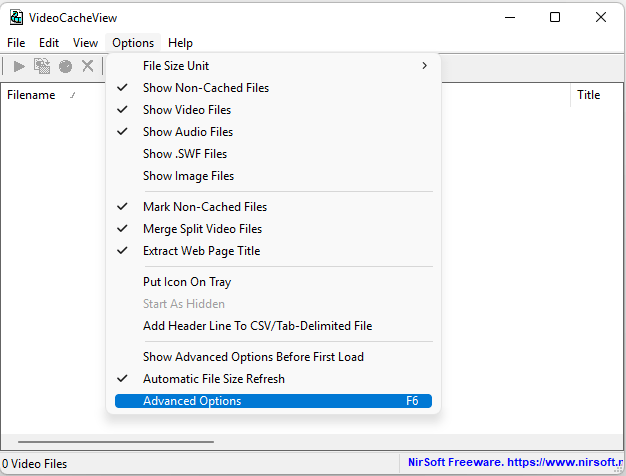This screenshot has height=476, width=626.
Task: Click the Delete X toolbar icon
Action: coord(87,66)
